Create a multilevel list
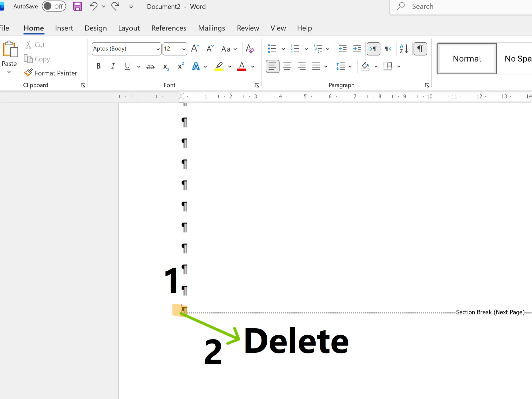This screenshot has height=399, width=532. pyautogui.click(x=318, y=49)
